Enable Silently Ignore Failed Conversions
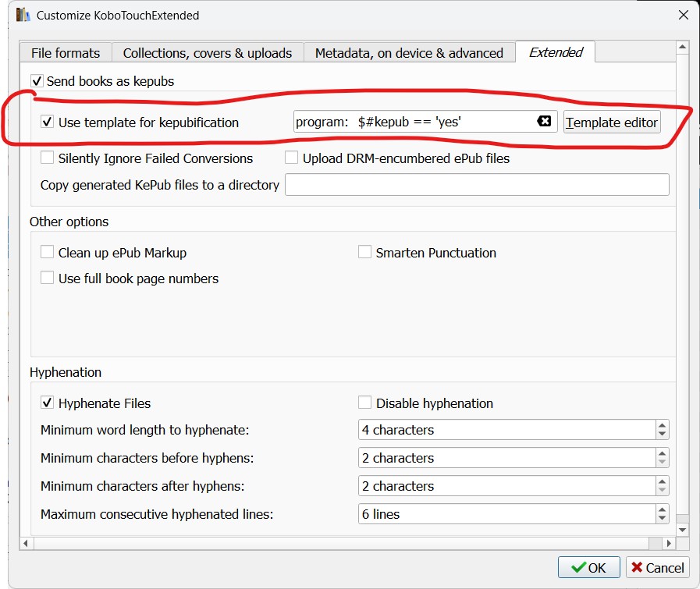Screen dimensions: 700x589 pyautogui.click(x=48, y=158)
